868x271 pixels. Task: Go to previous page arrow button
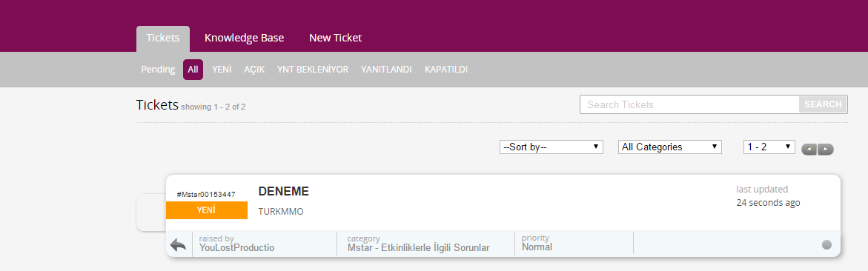tap(809, 149)
